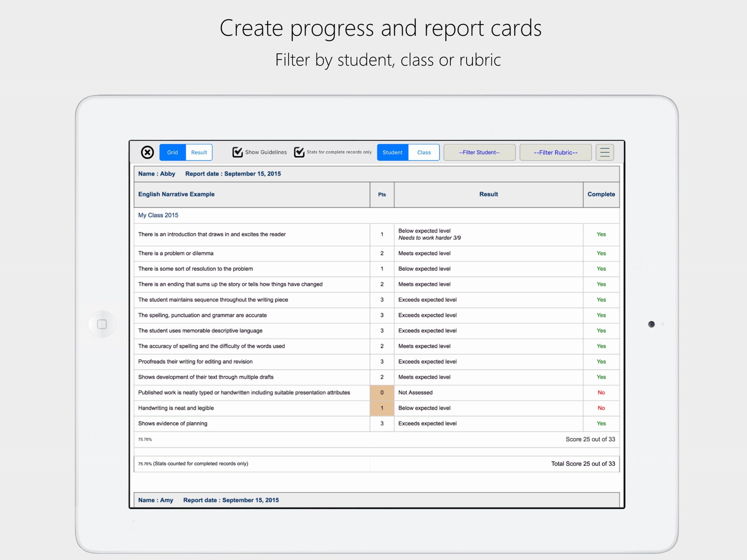Click the English Narrative Example header
Screen dimensions: 747x560
pyautogui.click(x=176, y=194)
